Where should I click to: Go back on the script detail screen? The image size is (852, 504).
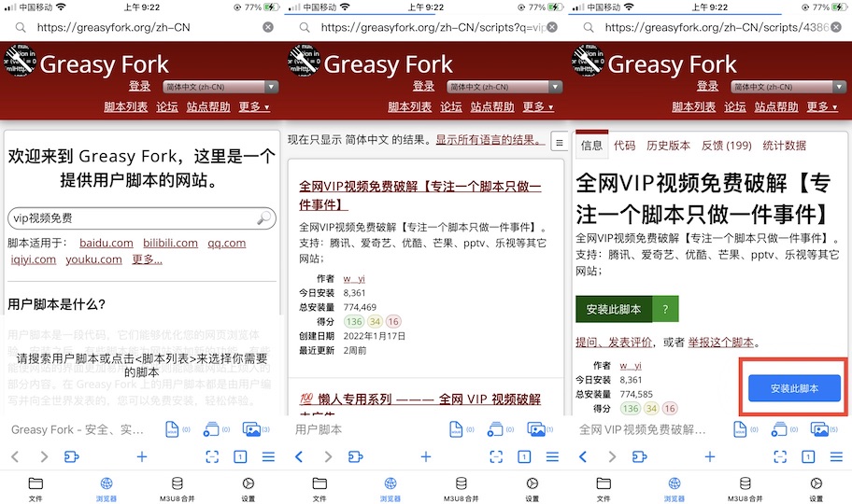click(583, 456)
